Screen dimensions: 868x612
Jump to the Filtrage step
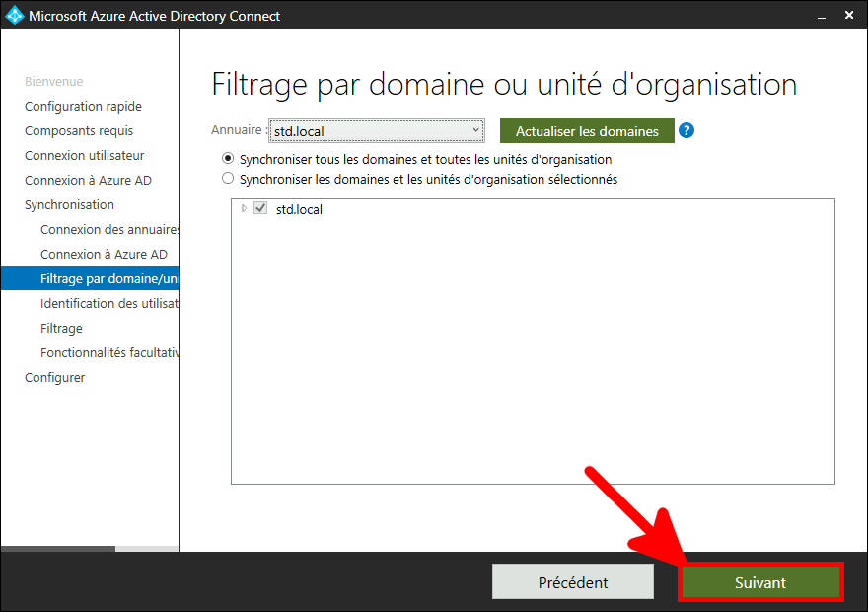(61, 328)
